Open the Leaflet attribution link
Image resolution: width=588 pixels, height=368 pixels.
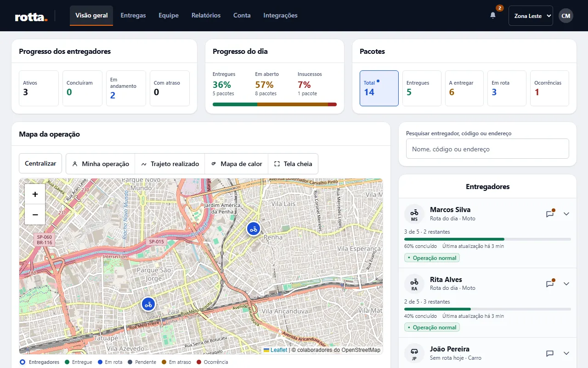[275, 350]
